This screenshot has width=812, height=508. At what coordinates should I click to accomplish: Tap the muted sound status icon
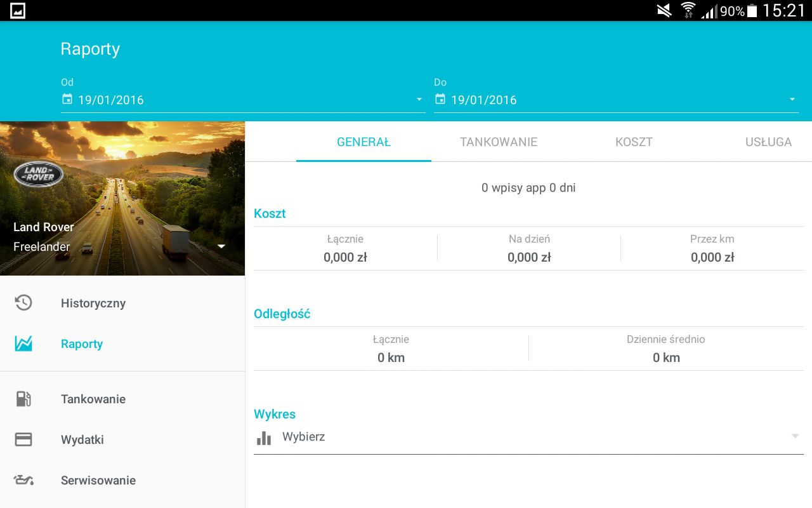(x=664, y=10)
